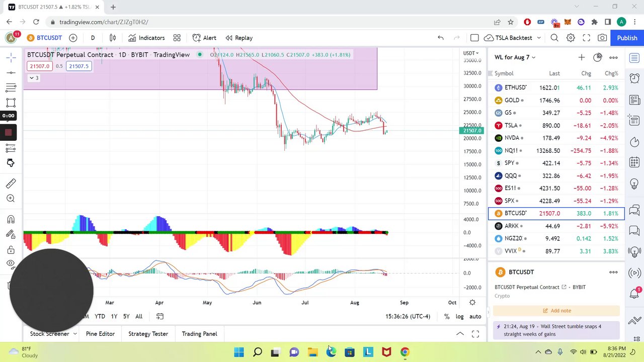Open the chart candle style selector
644x362 pixels.
(x=113, y=38)
